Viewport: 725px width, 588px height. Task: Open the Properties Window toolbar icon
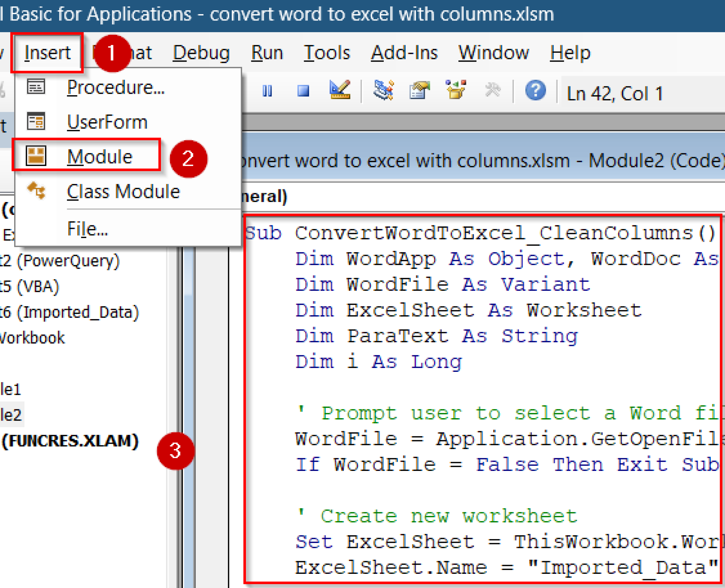[x=419, y=90]
